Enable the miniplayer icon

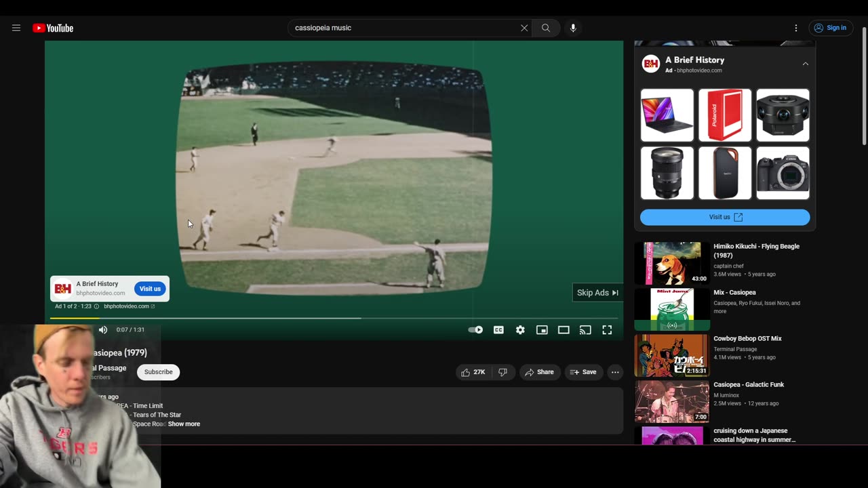pyautogui.click(x=542, y=330)
